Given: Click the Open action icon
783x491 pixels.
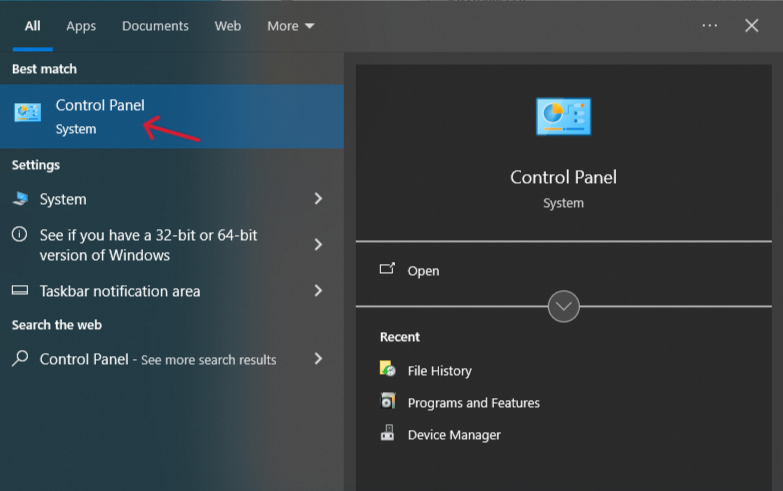Looking at the screenshot, I should [387, 269].
